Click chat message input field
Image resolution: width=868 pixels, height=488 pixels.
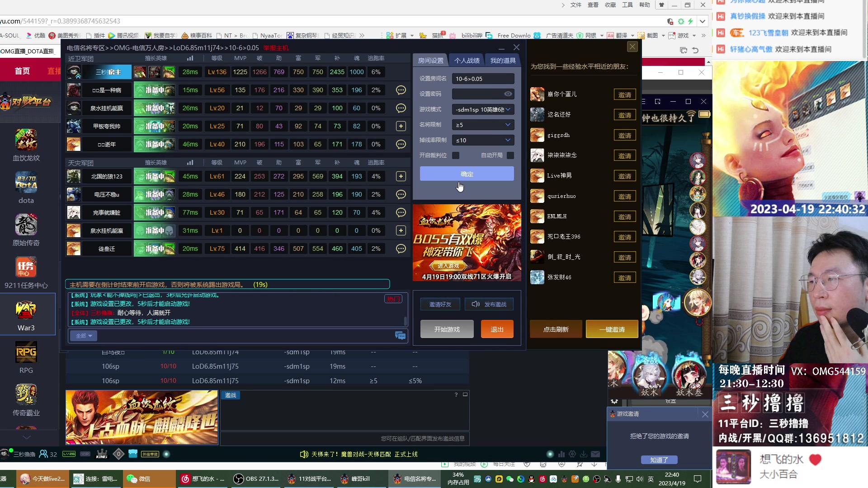(246, 336)
